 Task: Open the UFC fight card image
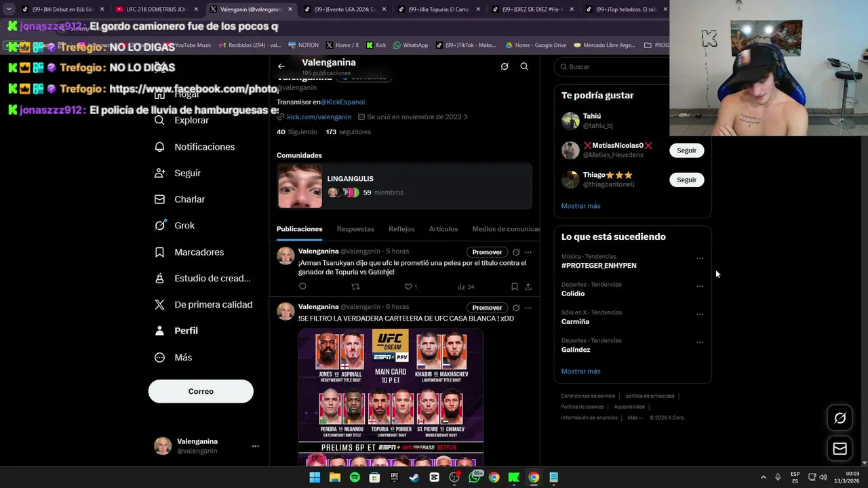[x=391, y=397]
